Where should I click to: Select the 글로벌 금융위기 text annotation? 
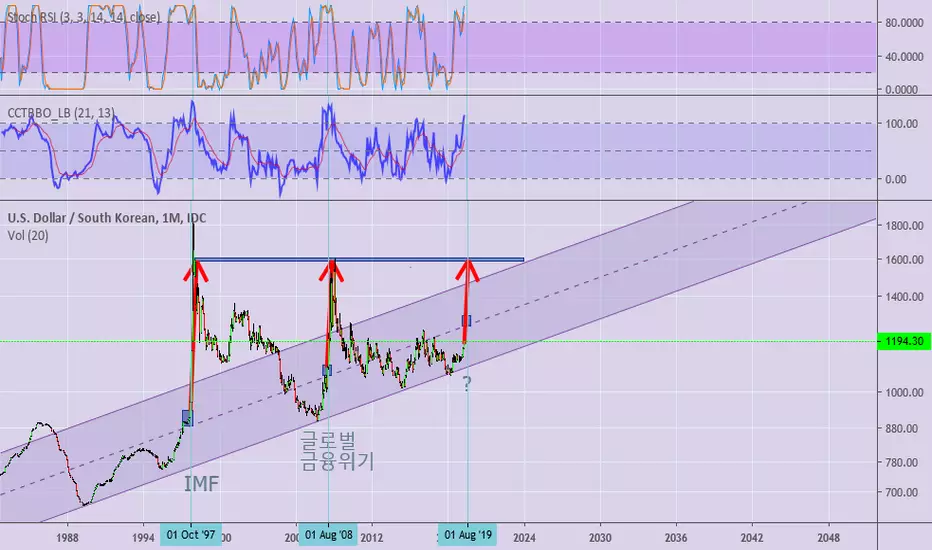[336, 451]
